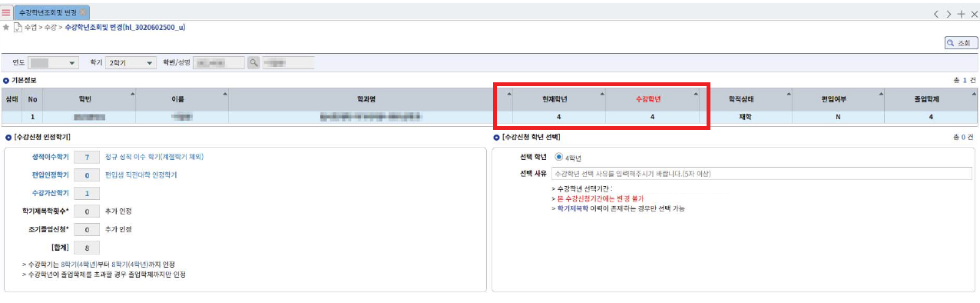Add a new tab with plus icon
Viewport: 980px width, 303px height.
point(962,14)
